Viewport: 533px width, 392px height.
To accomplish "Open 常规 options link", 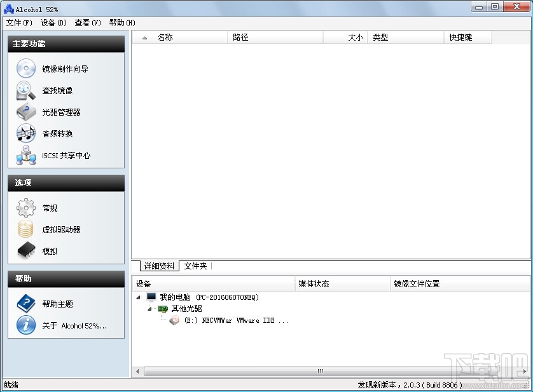I will 50,208.
